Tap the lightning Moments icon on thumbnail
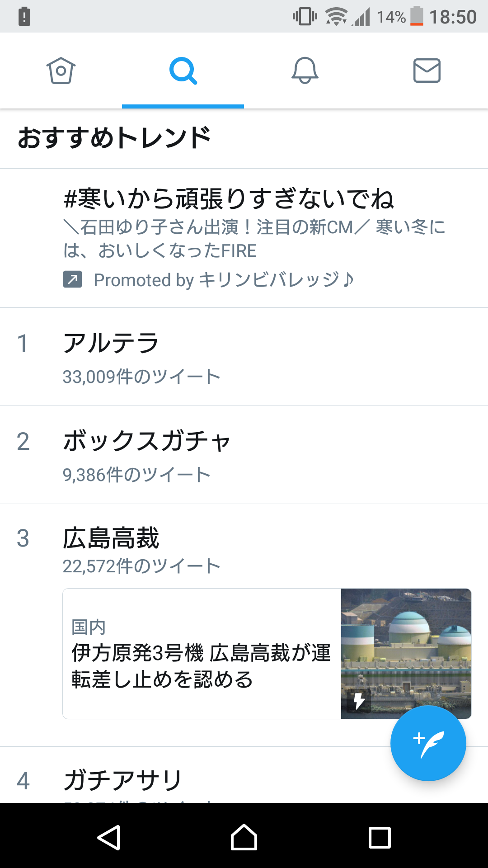Image resolution: width=488 pixels, height=868 pixels. pos(359,701)
